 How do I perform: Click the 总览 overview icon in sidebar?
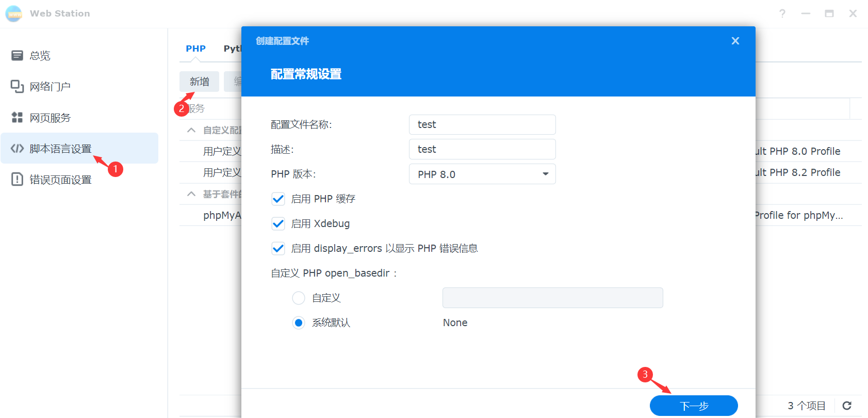17,55
